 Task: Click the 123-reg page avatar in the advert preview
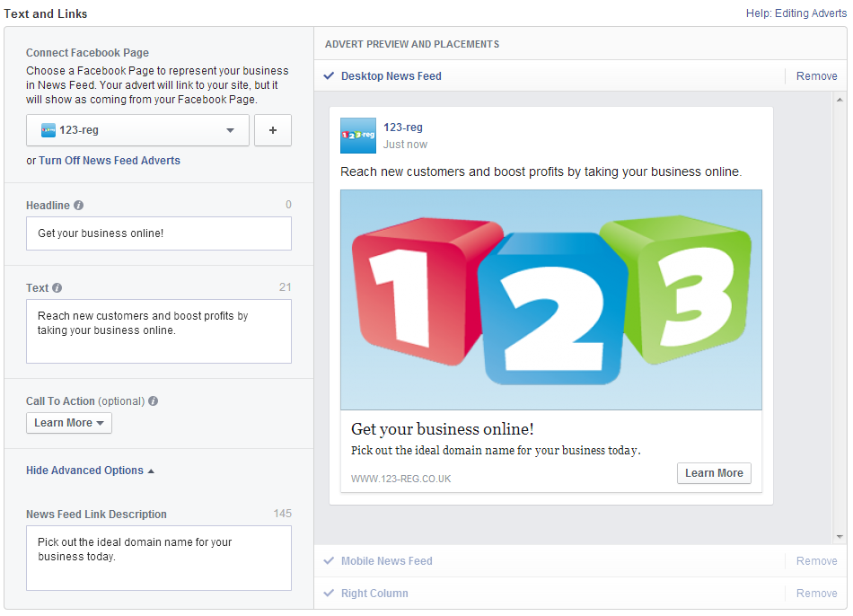point(358,136)
